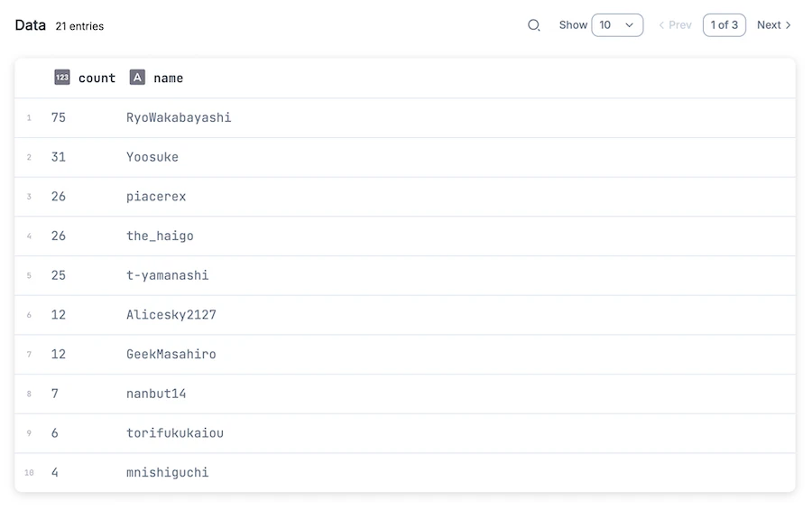Click count 26 in the the_haigo row
Screen dimensions: 812x510
pyautogui.click(x=59, y=236)
